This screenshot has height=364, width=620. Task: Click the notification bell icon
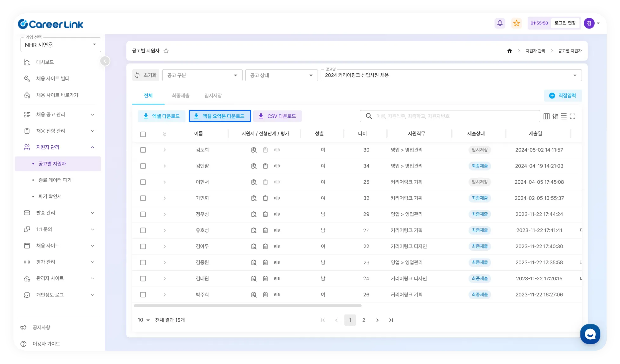pos(500,23)
